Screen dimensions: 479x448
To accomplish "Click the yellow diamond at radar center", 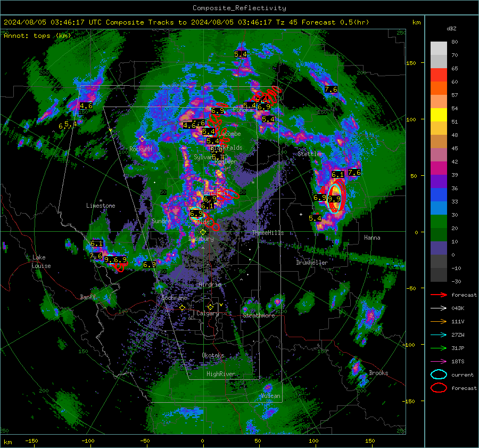I will click(203, 232).
